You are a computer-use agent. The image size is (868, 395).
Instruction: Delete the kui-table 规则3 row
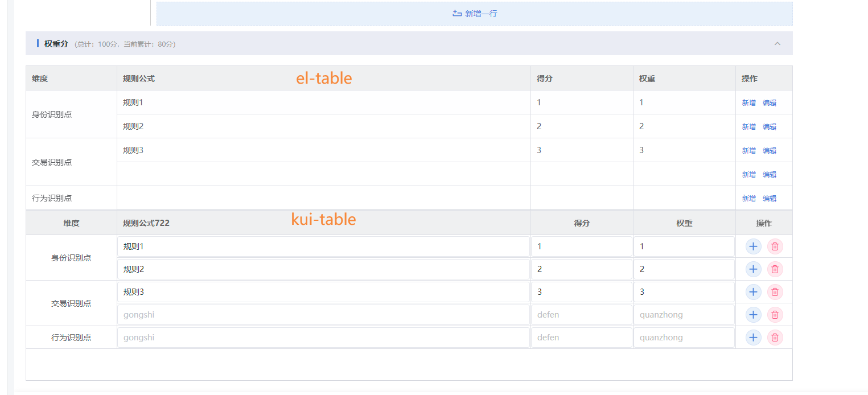(x=775, y=292)
